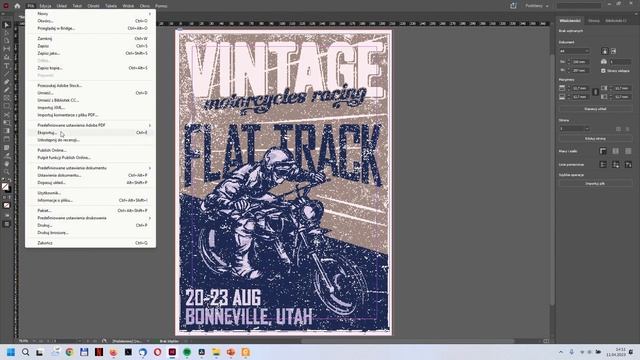The width and height of the screenshot is (640, 360).
Task: Choose Ustawienia dokumentu... entry
Action: (x=90, y=175)
